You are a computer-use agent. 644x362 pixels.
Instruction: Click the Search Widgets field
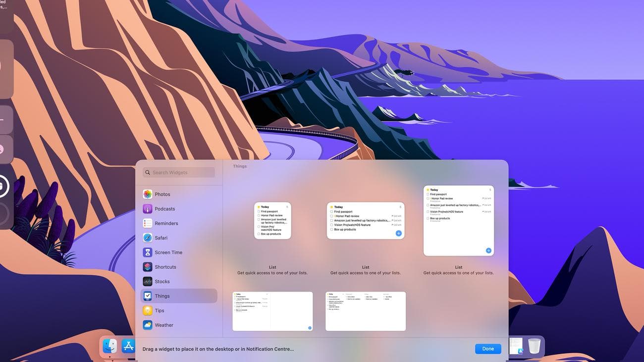pyautogui.click(x=178, y=172)
